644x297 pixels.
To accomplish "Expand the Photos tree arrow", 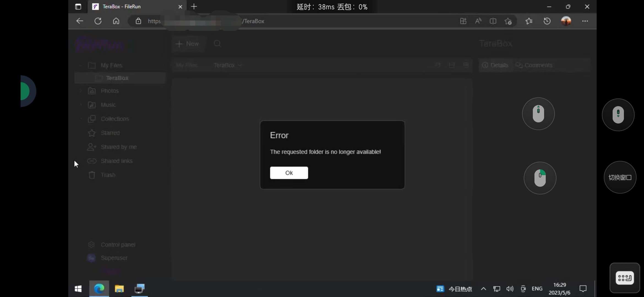I will [x=81, y=91].
